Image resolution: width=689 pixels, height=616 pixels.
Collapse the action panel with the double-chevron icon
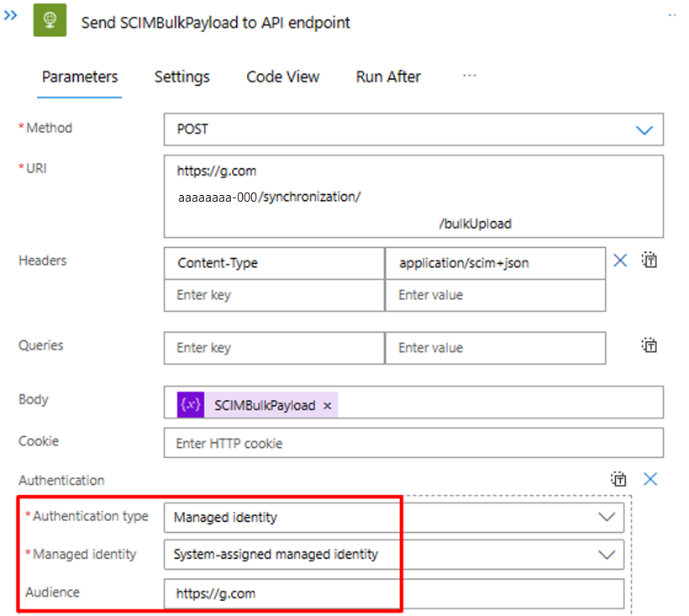click(10, 14)
